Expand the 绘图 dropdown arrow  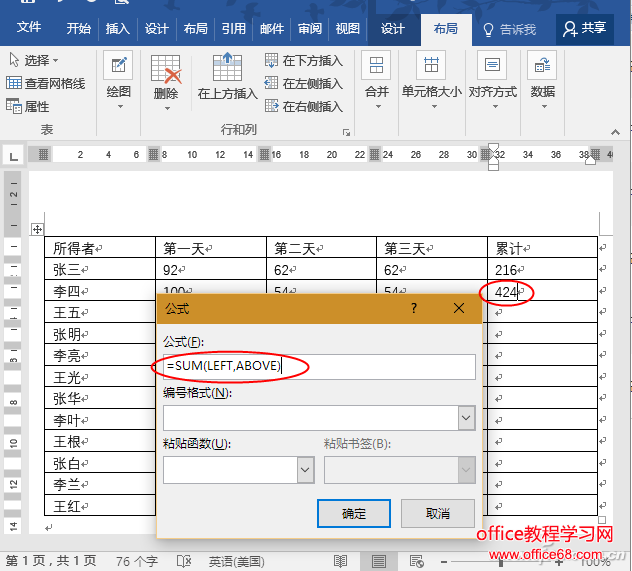tap(120, 107)
